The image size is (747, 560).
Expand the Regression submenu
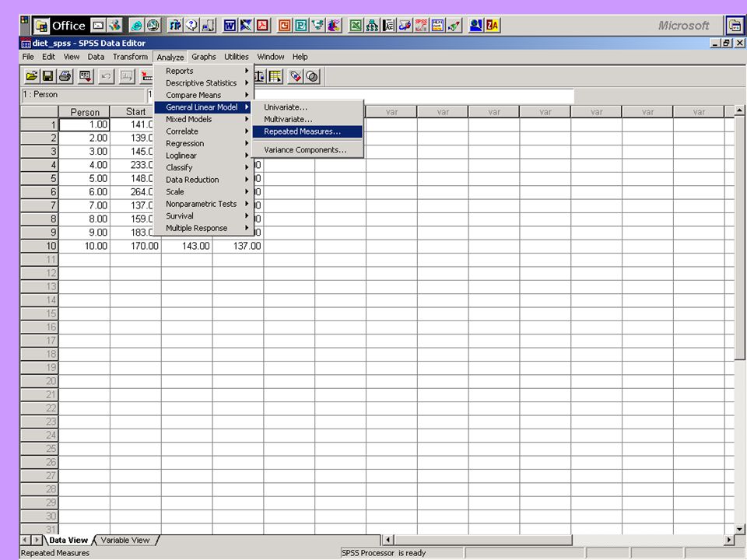pos(203,143)
